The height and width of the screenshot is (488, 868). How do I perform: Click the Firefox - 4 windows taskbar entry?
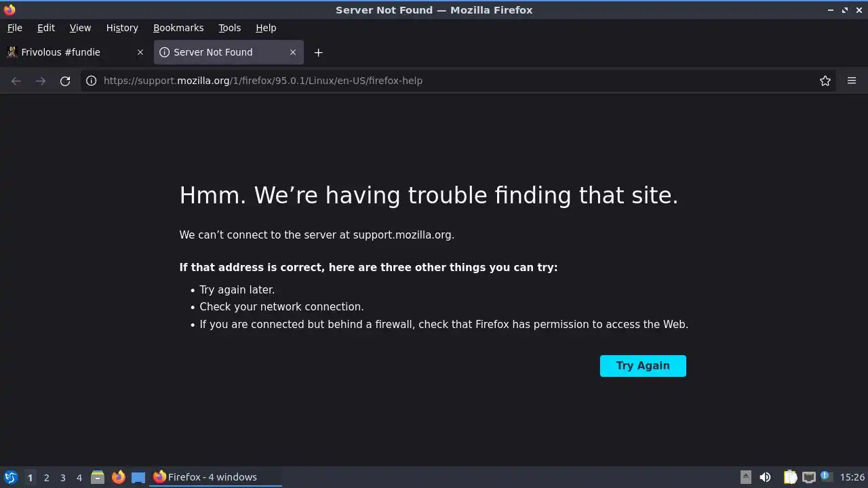pyautogui.click(x=216, y=477)
